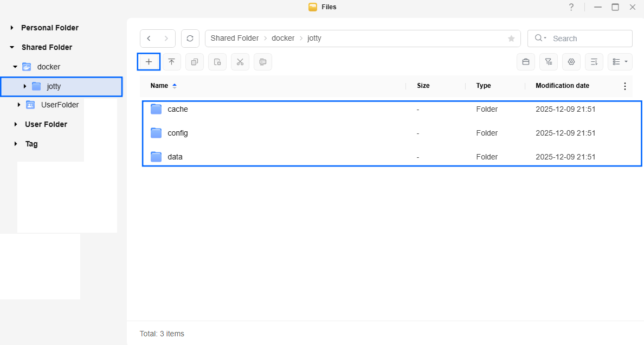Open the column options three-dot menu
This screenshot has width=644, height=345.
(x=624, y=86)
